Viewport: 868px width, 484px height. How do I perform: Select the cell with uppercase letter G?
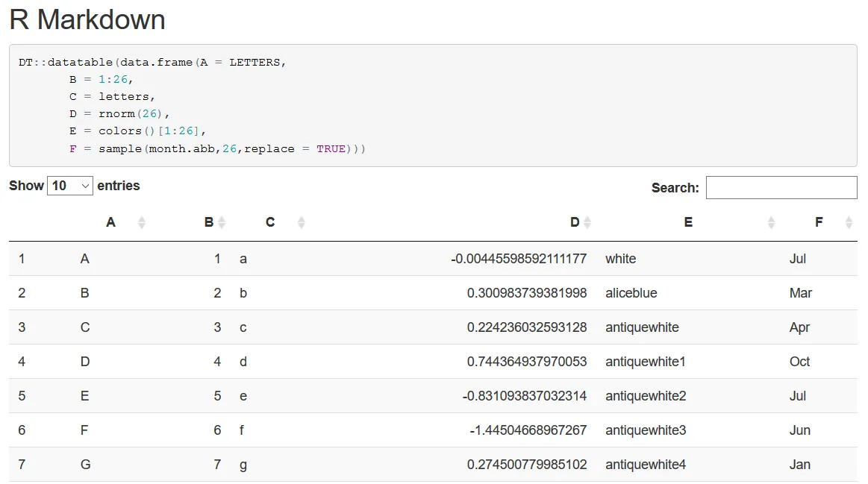pos(85,465)
